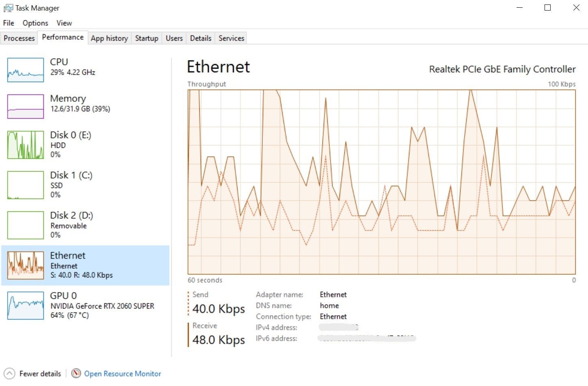Select the Performance tab

coord(63,37)
